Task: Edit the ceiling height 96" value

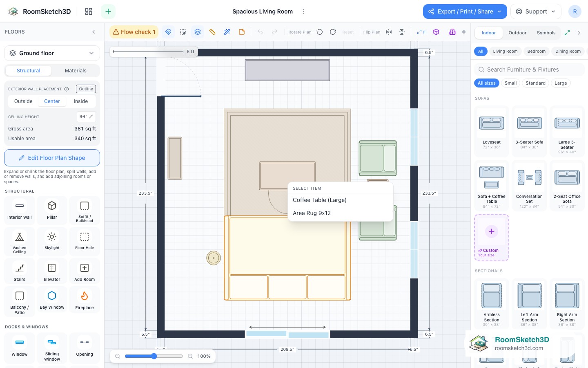Action: point(86,117)
